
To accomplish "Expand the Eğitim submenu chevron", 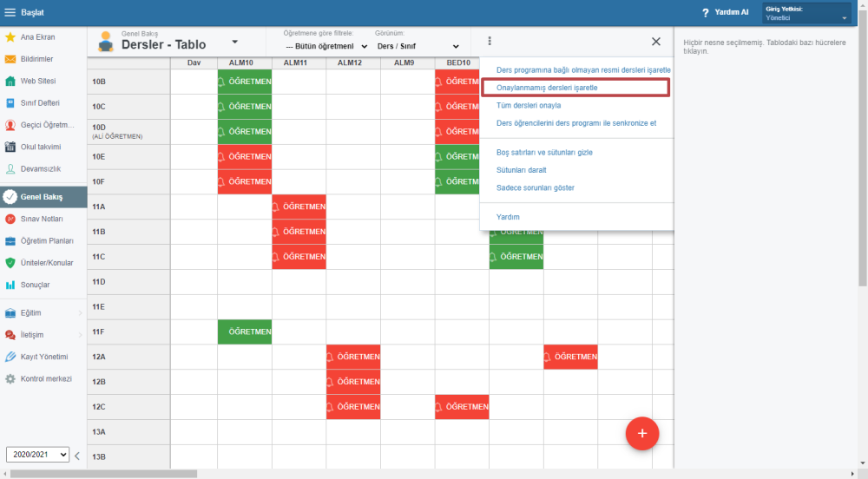I will (80, 313).
